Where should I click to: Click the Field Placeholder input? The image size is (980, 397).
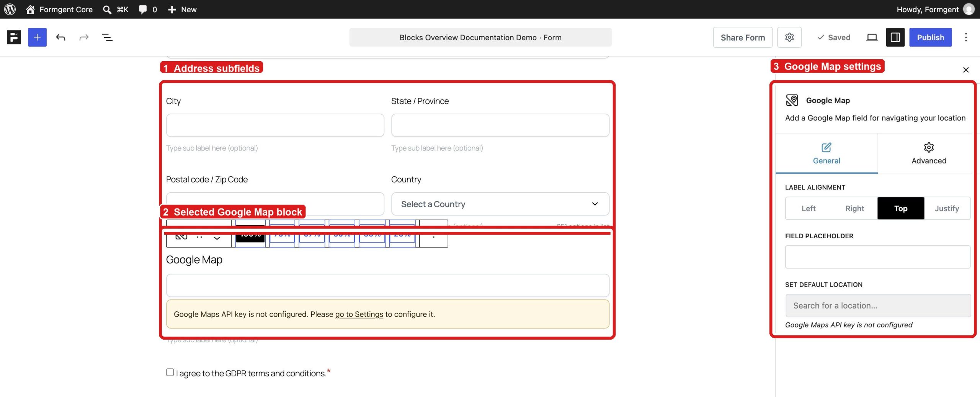tap(877, 257)
